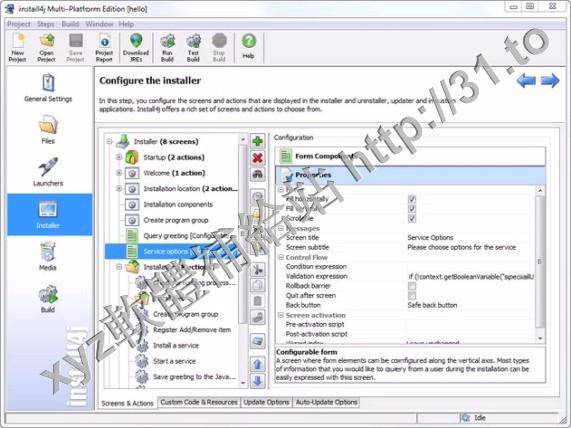Click the Download JREs globe icon

(x=136, y=48)
